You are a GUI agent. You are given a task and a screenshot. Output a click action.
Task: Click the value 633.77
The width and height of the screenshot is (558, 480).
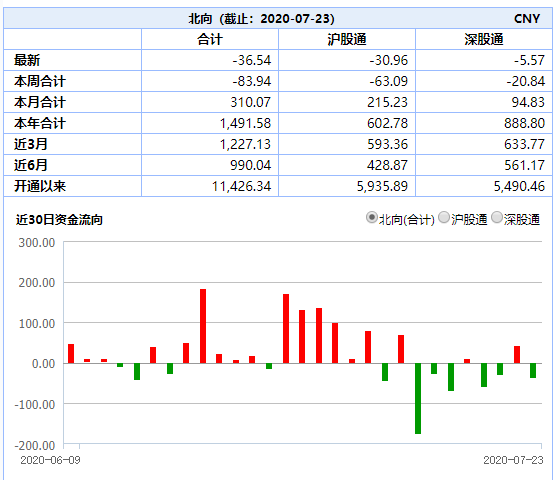coord(525,144)
